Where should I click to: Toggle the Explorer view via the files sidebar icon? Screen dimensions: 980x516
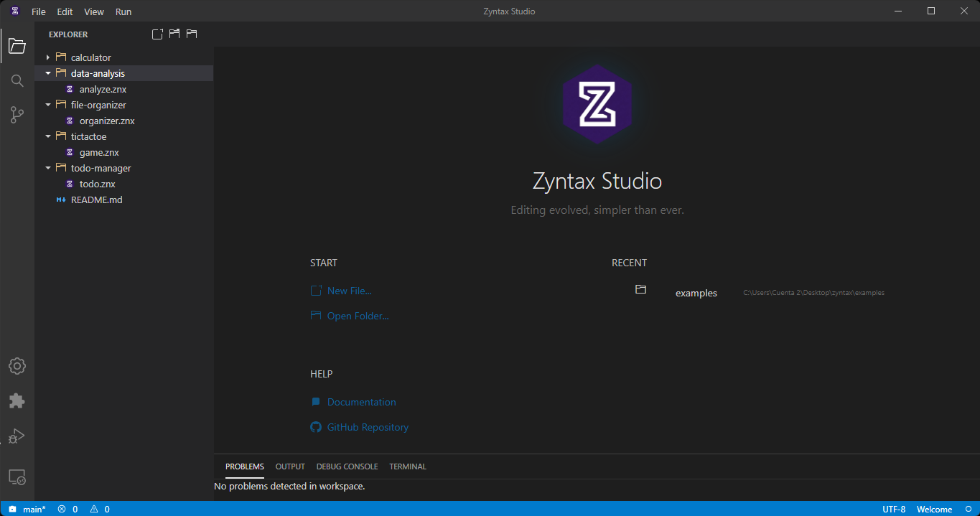(x=17, y=46)
